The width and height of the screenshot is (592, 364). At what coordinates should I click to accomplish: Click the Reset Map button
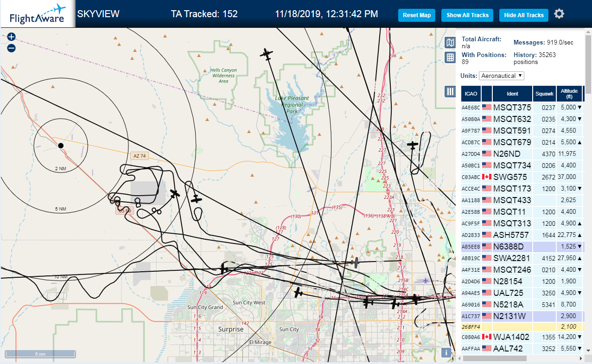pos(417,15)
